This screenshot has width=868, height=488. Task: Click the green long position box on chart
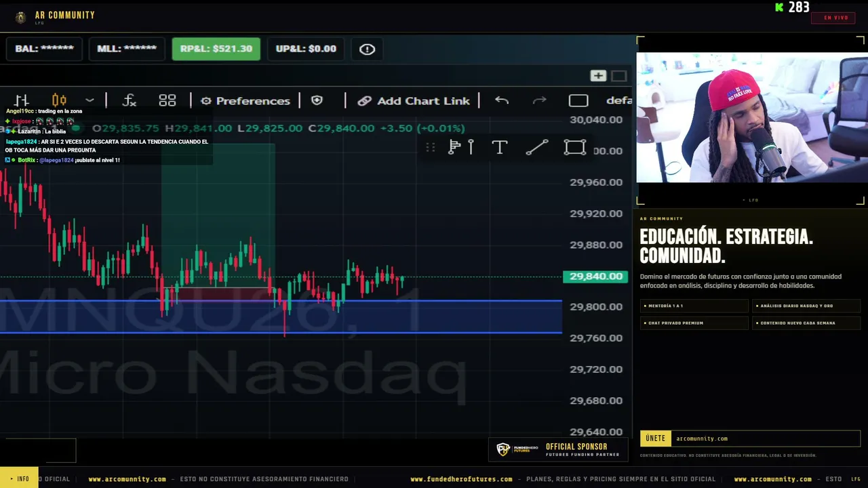(218, 215)
